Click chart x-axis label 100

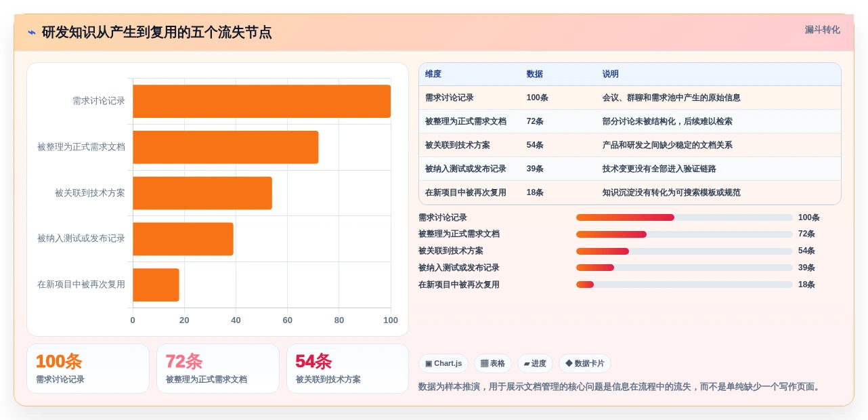(x=391, y=320)
